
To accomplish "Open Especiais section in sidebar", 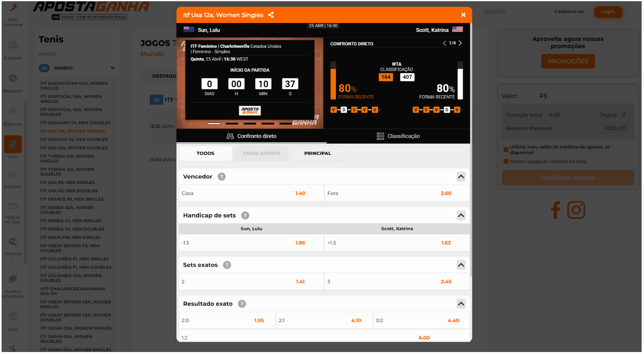I will tap(13, 116).
